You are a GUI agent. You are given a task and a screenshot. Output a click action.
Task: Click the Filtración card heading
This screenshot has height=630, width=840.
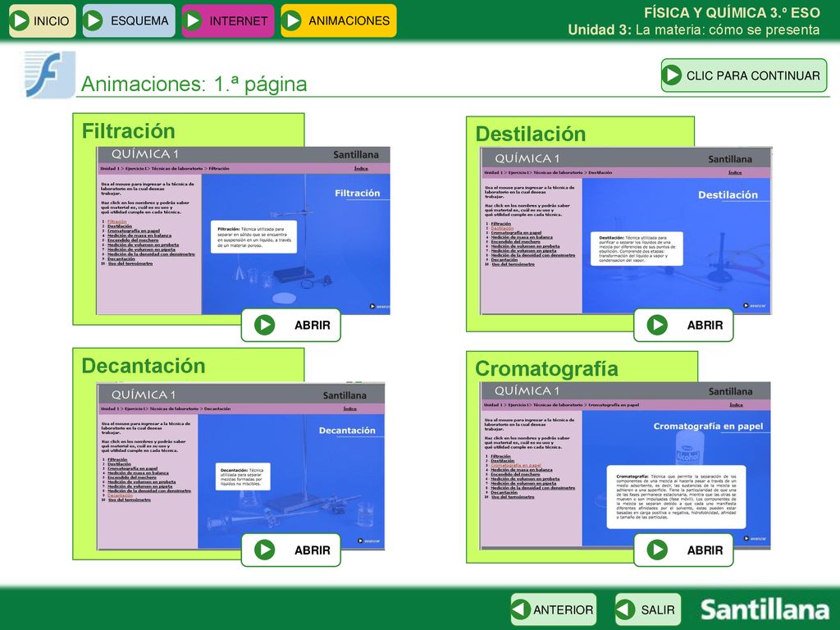coord(129,130)
